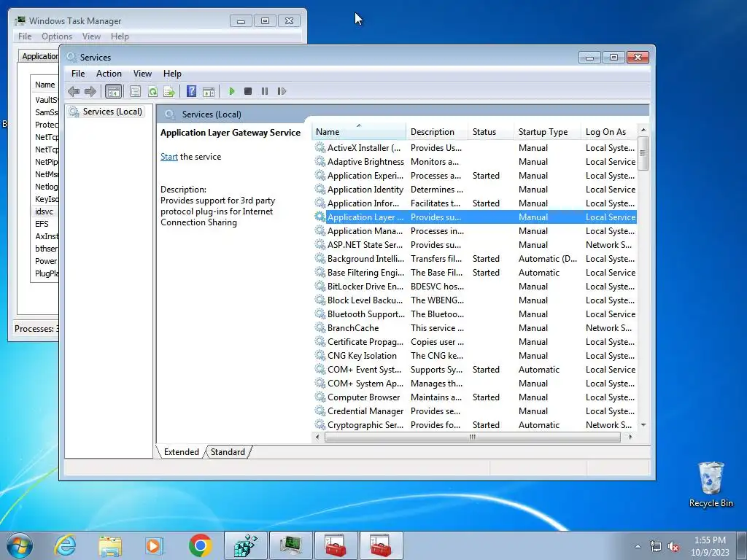Click the Export List toolbar icon
747x560 pixels.
tap(169, 91)
